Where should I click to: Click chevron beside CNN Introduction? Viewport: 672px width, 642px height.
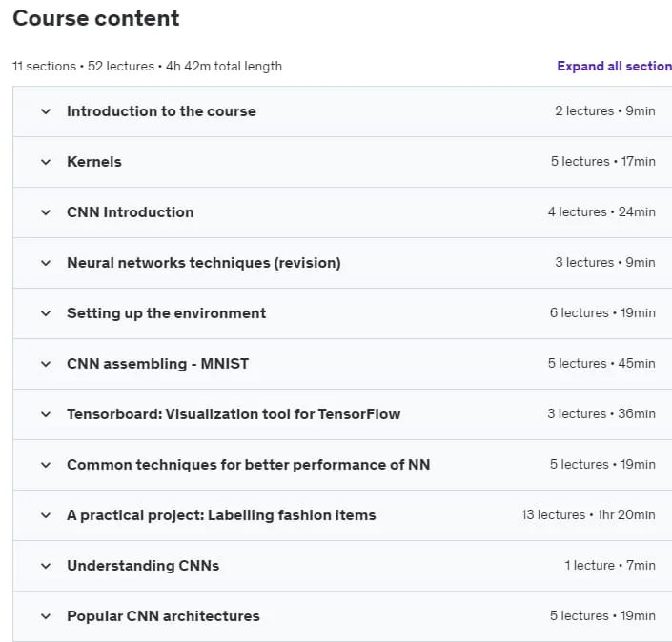pyautogui.click(x=46, y=212)
